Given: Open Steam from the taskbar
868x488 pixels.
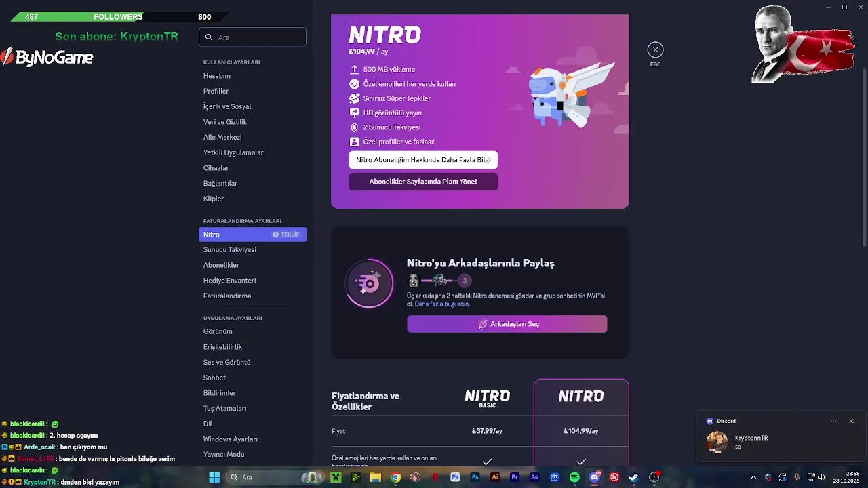Looking at the screenshot, I should (634, 477).
